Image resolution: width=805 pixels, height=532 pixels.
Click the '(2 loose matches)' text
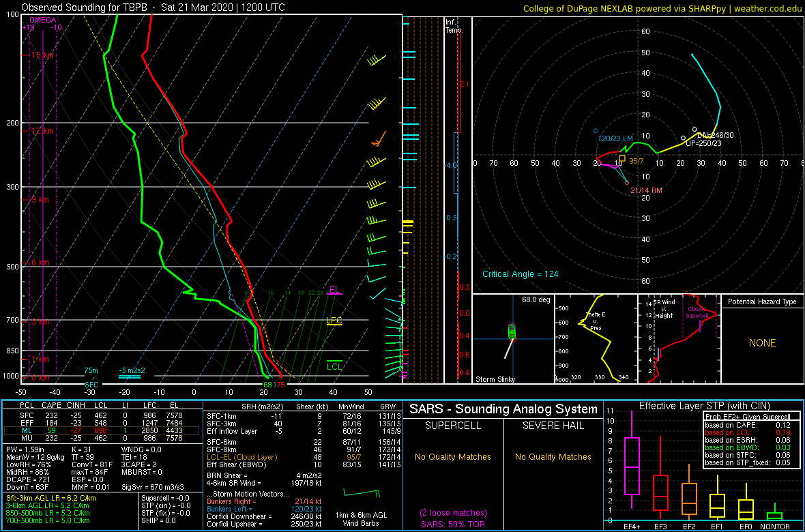[x=454, y=513]
